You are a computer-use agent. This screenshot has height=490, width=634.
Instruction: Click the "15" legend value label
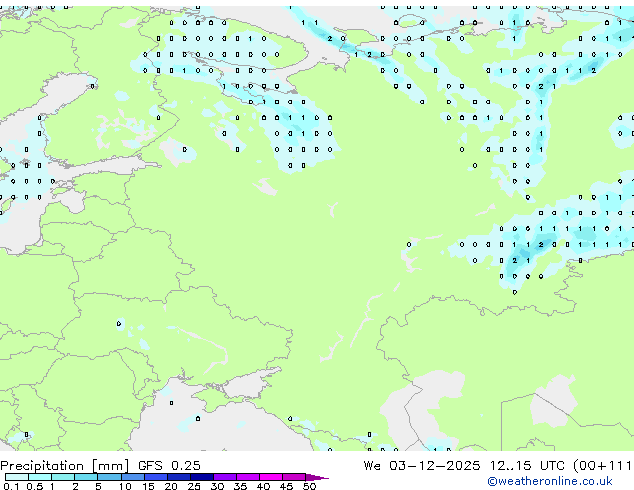coord(148,486)
